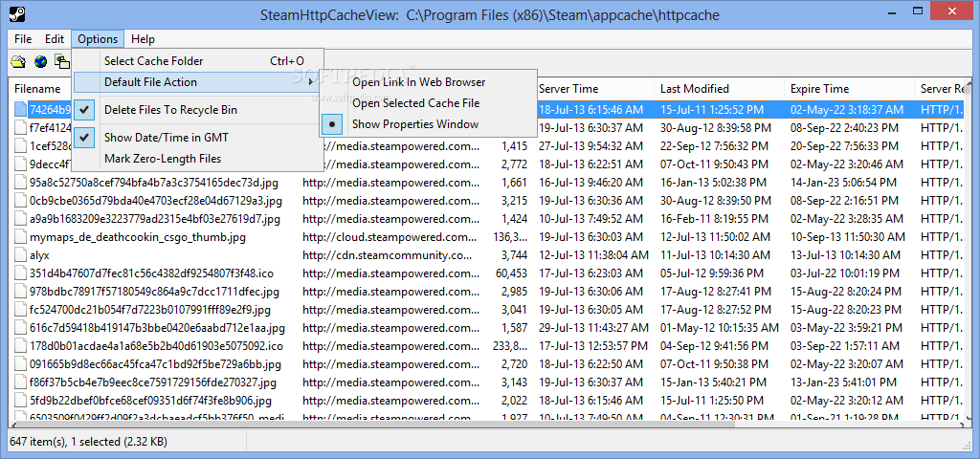Image resolution: width=980 pixels, height=459 pixels.
Task: Open the File menu
Action: [23, 38]
